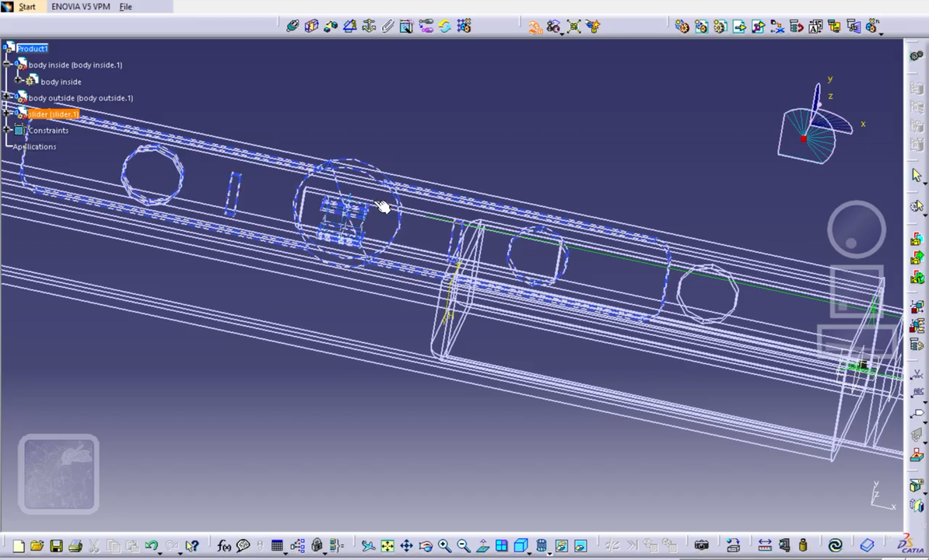The image size is (929, 560).
Task: Click the Reuse Pattern icon
Action: click(x=463, y=26)
